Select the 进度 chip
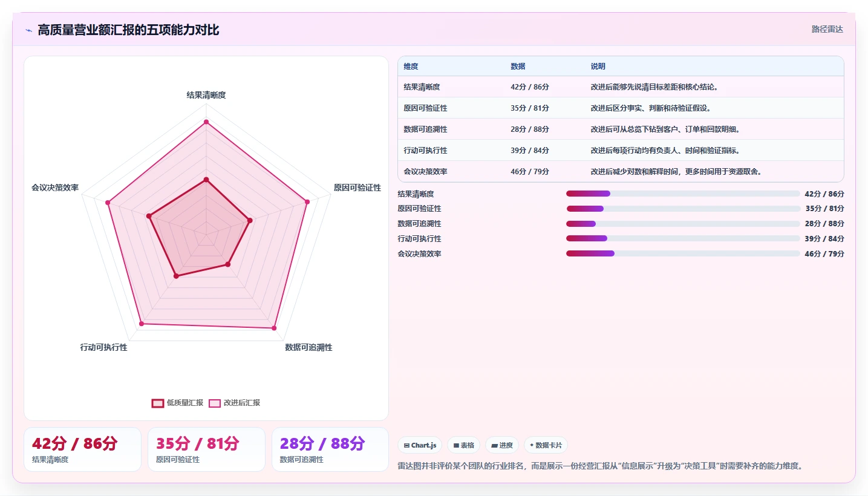The height and width of the screenshot is (496, 868). [x=502, y=445]
